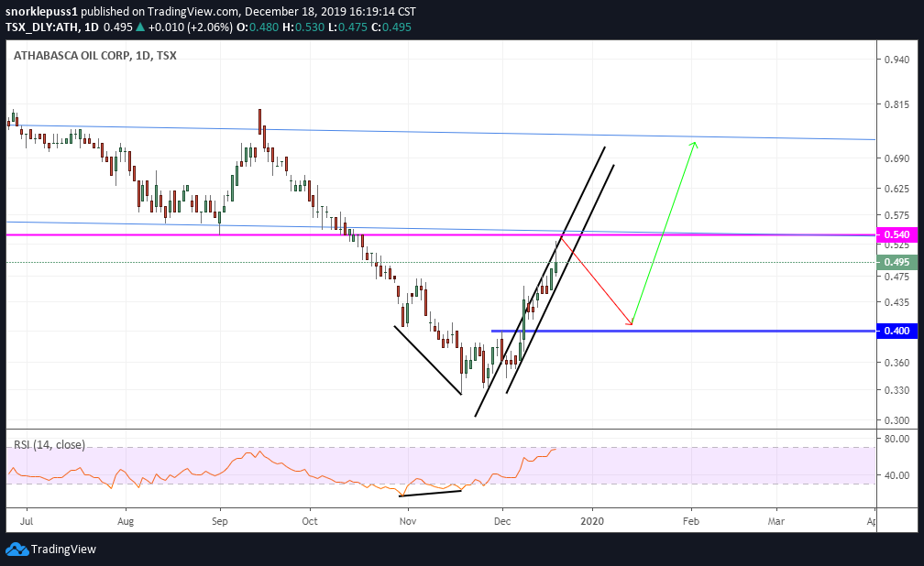Click the 0.940 price axis value

tap(896, 60)
